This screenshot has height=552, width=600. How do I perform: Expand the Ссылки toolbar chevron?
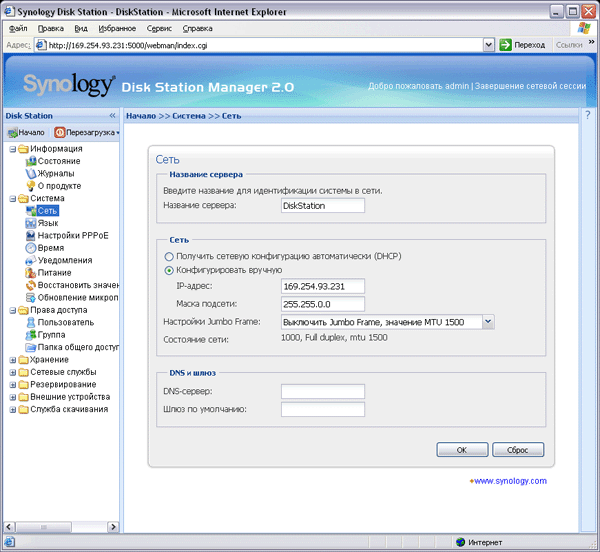point(591,42)
